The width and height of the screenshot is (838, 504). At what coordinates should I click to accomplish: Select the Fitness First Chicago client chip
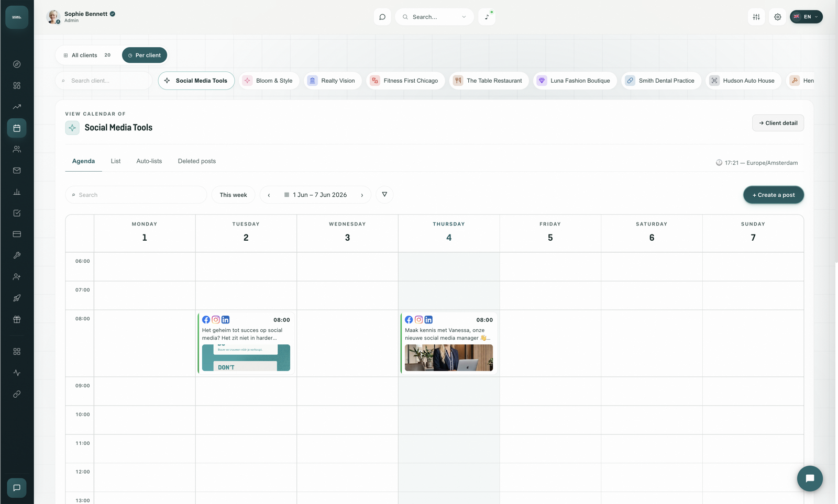coord(405,81)
